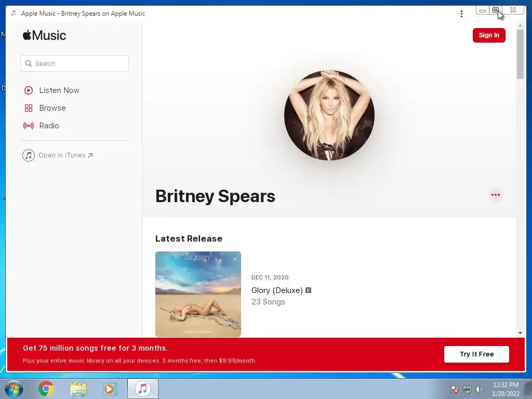Click into the Search field

[75, 63]
